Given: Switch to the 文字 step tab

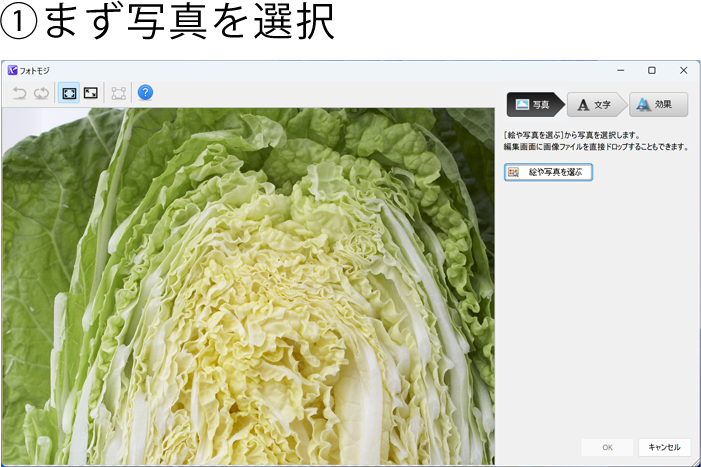Looking at the screenshot, I should 595,105.
